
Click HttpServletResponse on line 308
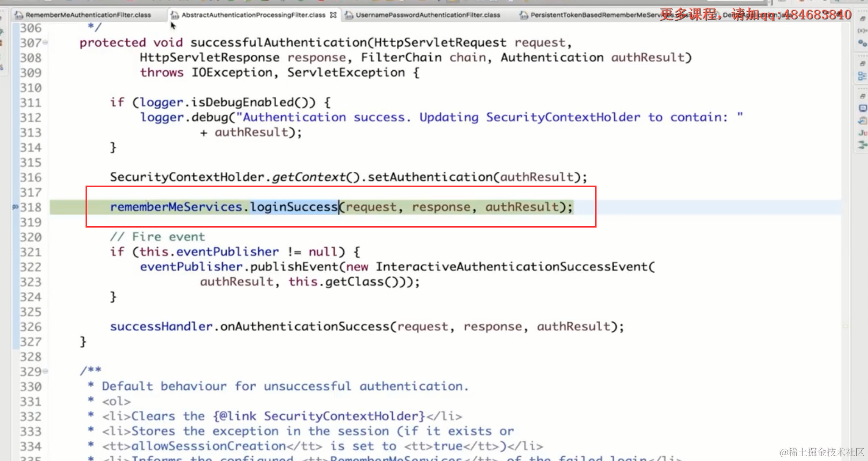coord(209,57)
